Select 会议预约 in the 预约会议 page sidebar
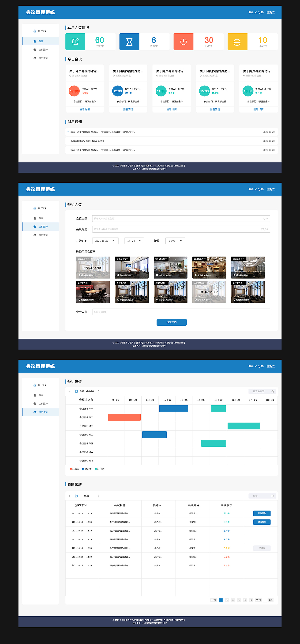Screen dimensions: 300x644 pyautogui.click(x=41, y=227)
